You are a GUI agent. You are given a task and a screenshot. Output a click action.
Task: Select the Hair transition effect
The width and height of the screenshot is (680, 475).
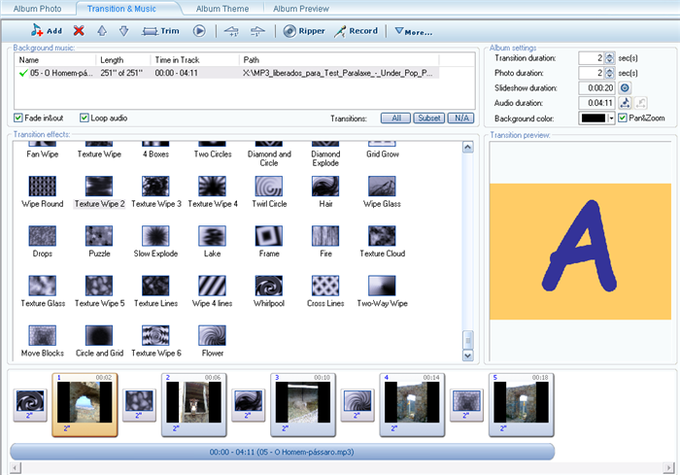pos(325,192)
